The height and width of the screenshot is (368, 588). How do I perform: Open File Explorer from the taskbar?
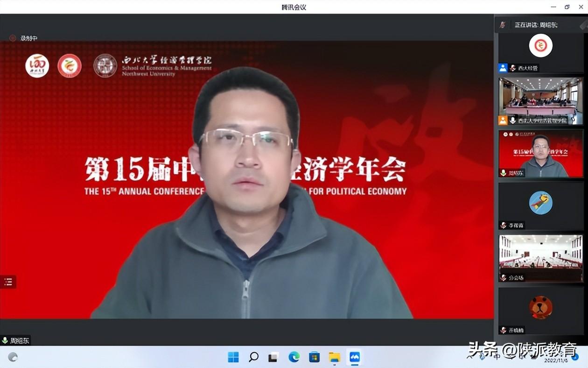coord(334,358)
